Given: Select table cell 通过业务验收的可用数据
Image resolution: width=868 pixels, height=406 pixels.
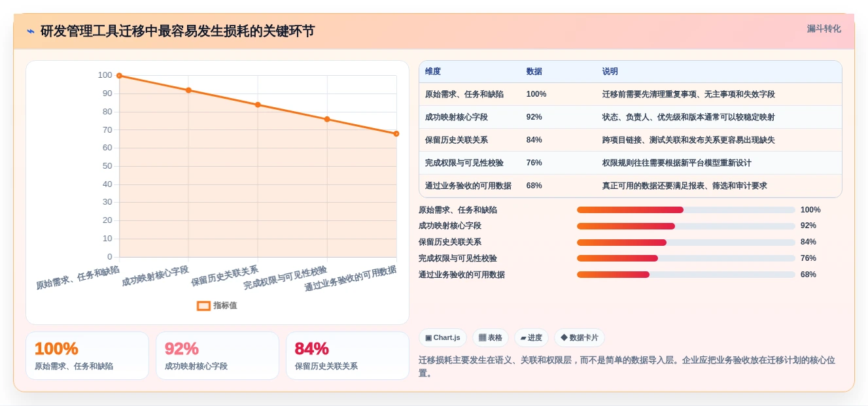Looking at the screenshot, I should [468, 186].
